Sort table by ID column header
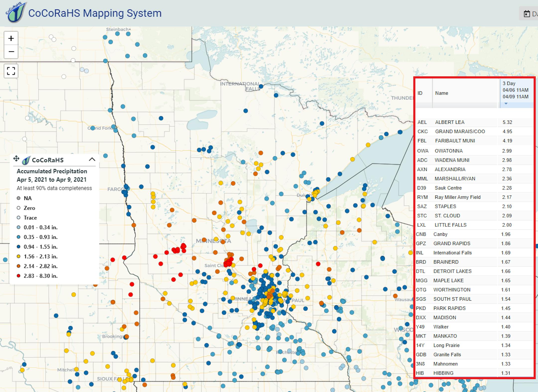 tap(420, 93)
